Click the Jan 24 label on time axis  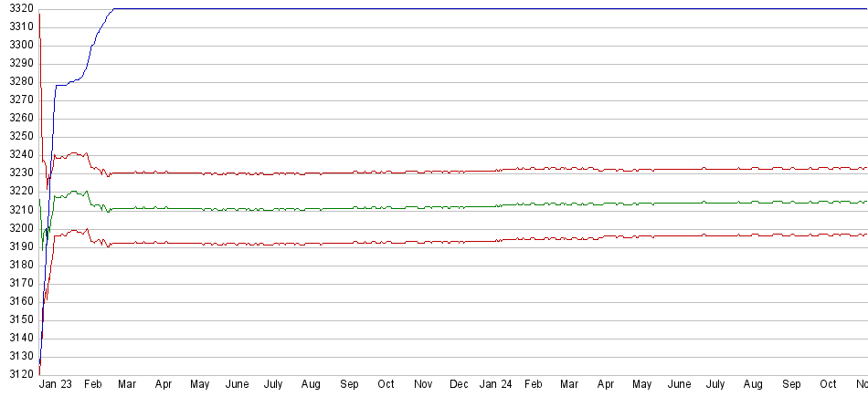click(x=495, y=385)
